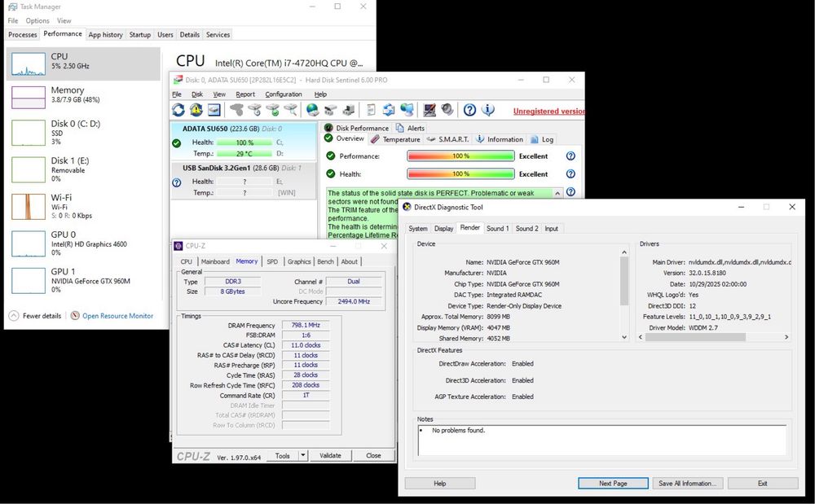Viewport: 815px width, 504px height.
Task: Click the disk with magnifier toolbar icon
Action: (291, 110)
